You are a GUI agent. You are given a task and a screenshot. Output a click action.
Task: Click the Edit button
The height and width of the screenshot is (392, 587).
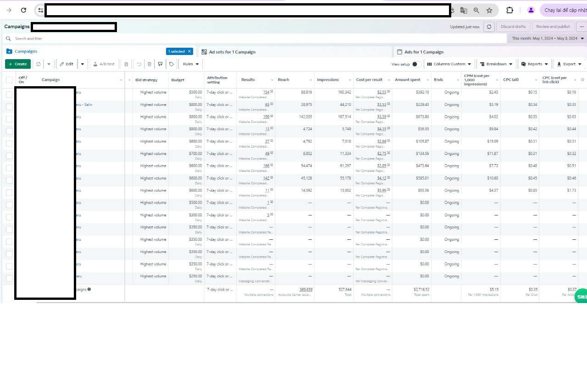click(x=66, y=64)
